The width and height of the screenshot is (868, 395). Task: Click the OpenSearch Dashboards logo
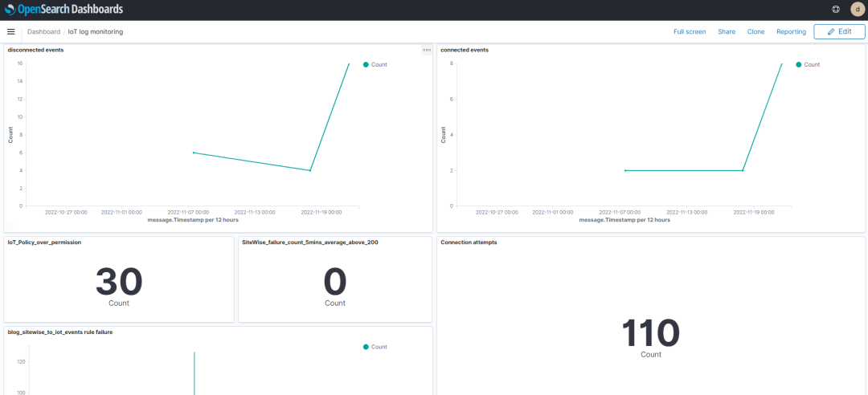(65, 10)
